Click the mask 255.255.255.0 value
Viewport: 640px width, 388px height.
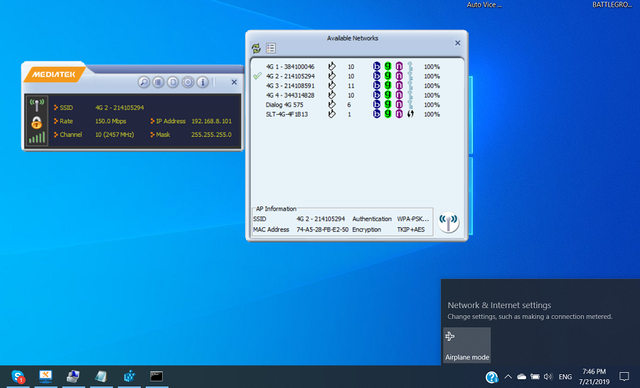coord(211,135)
